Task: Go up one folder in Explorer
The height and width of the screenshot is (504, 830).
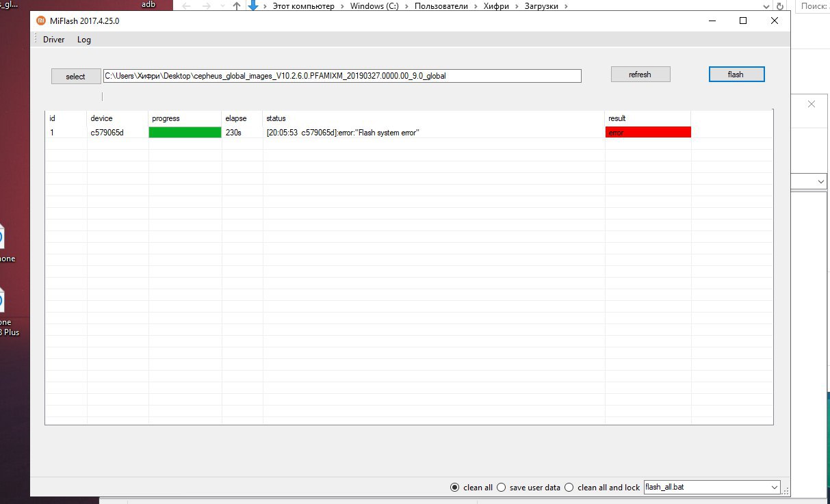Action: tap(237, 6)
